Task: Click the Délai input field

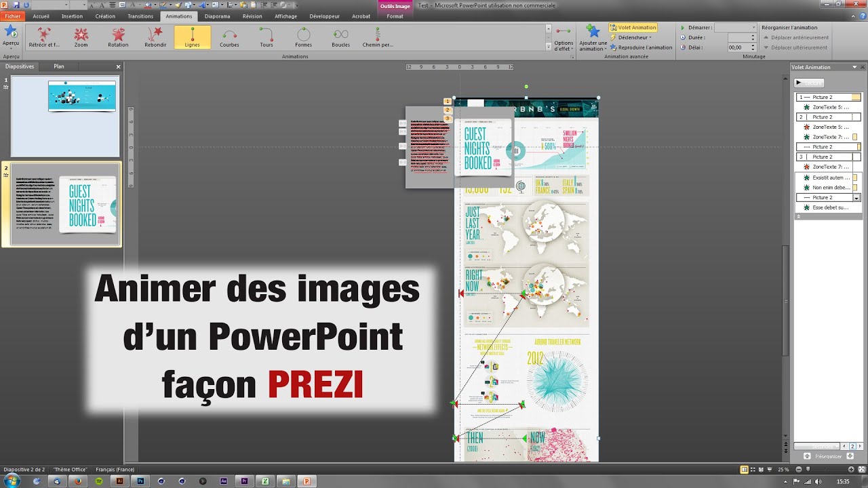Action: tap(739, 47)
